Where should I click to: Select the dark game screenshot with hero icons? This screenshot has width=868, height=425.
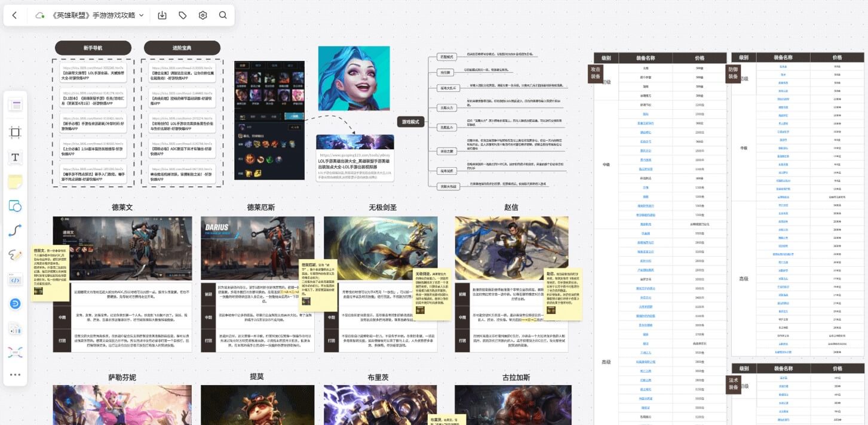click(269, 120)
